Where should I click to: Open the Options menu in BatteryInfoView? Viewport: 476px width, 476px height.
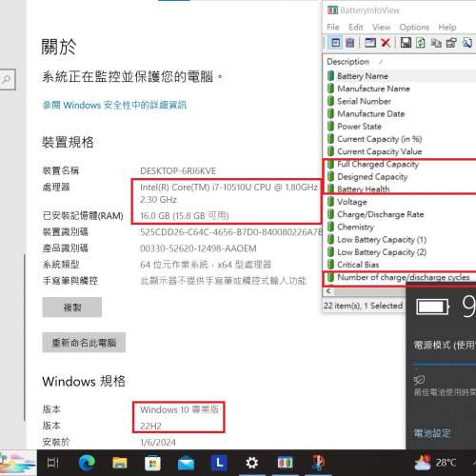click(414, 28)
